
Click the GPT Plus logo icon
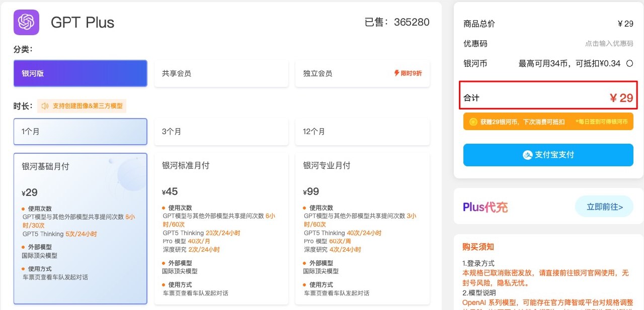pos(26,22)
